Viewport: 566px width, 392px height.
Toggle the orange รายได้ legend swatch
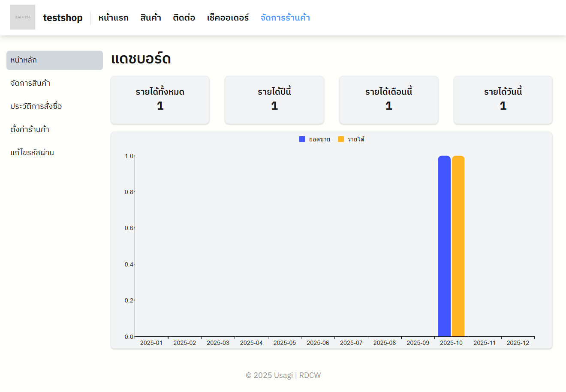point(341,139)
